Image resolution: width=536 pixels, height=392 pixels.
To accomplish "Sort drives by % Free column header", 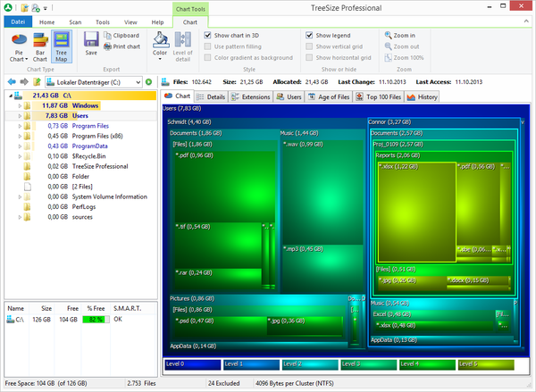I will [96, 308].
